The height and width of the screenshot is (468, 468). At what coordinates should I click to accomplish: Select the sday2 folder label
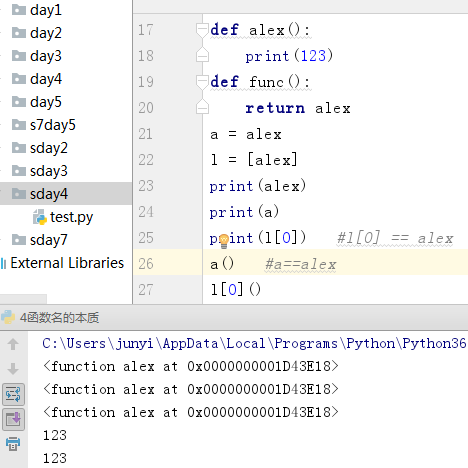point(49,148)
